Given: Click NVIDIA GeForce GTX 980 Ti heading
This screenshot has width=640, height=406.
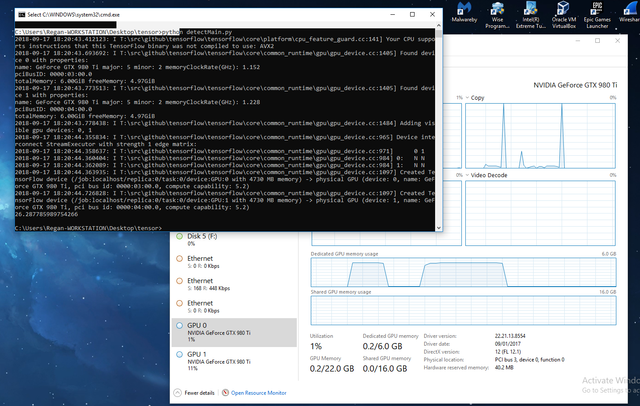Looking at the screenshot, I should pos(575,85).
